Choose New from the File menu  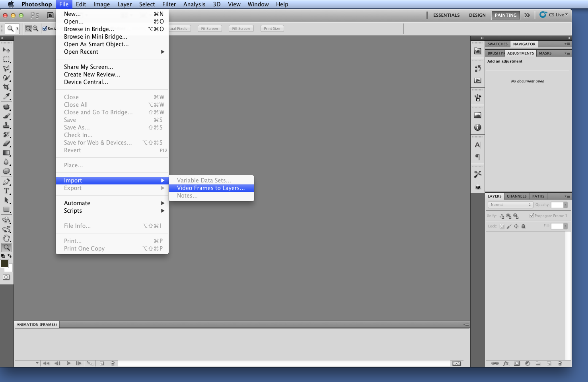(x=112, y=14)
